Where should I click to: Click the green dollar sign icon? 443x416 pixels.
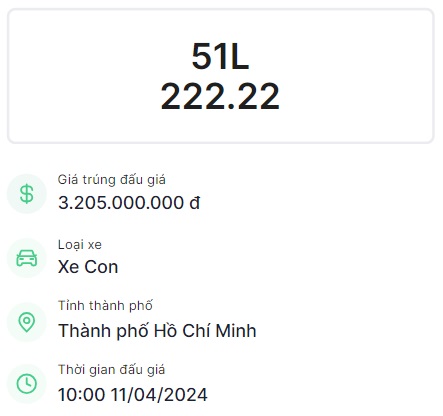[27, 194]
